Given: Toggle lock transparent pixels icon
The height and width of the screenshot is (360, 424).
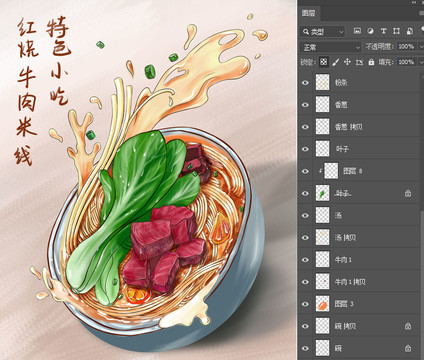Looking at the screenshot, I should (323, 62).
